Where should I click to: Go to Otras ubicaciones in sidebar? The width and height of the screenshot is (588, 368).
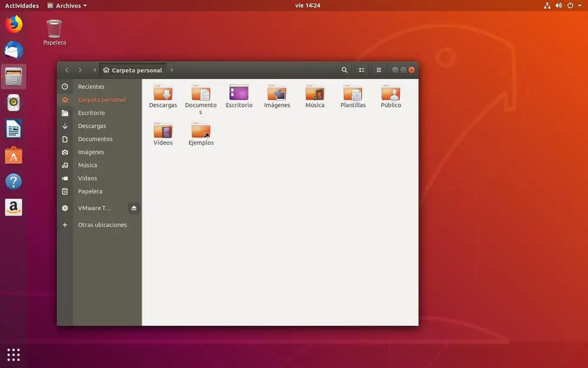pos(102,225)
